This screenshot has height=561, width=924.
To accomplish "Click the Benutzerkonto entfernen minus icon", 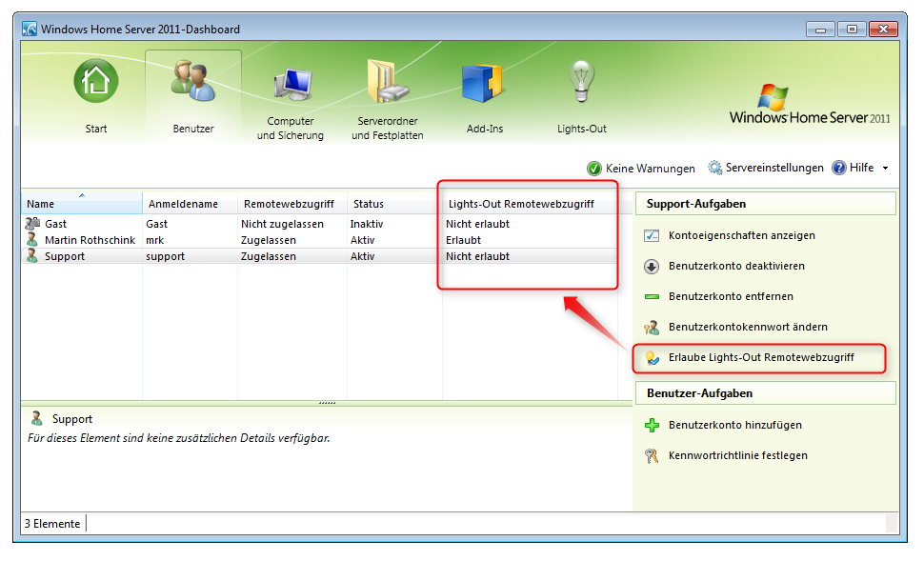I will [652, 296].
